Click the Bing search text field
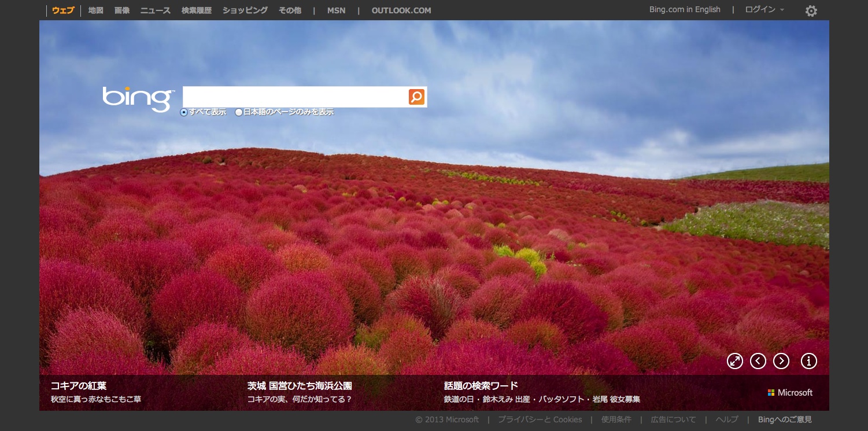 coord(295,97)
